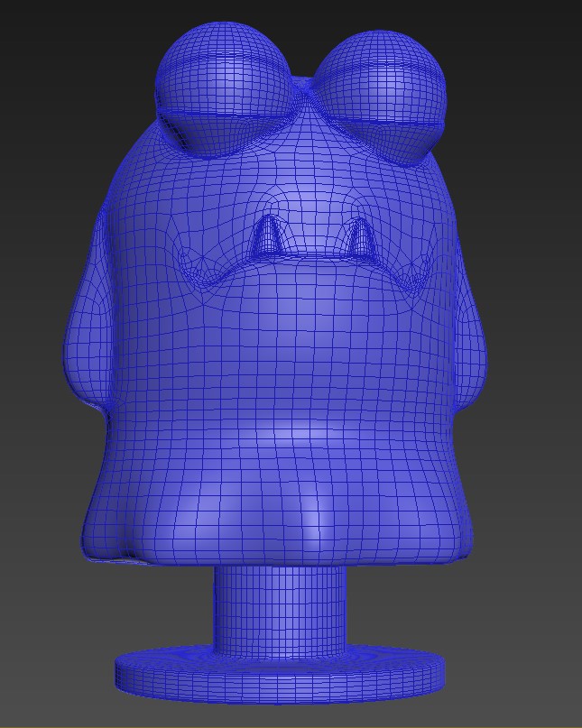The image size is (582, 728).
Task: Select the round base disc
Action: coord(280,674)
